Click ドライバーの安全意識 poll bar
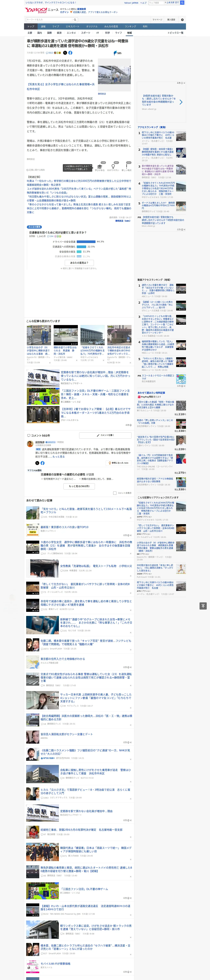The width and height of the screenshot is (210, 980). point(86,242)
